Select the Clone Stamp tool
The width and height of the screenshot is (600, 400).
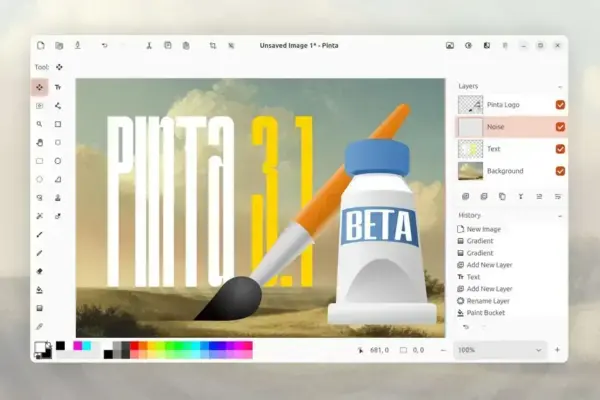tap(58, 198)
